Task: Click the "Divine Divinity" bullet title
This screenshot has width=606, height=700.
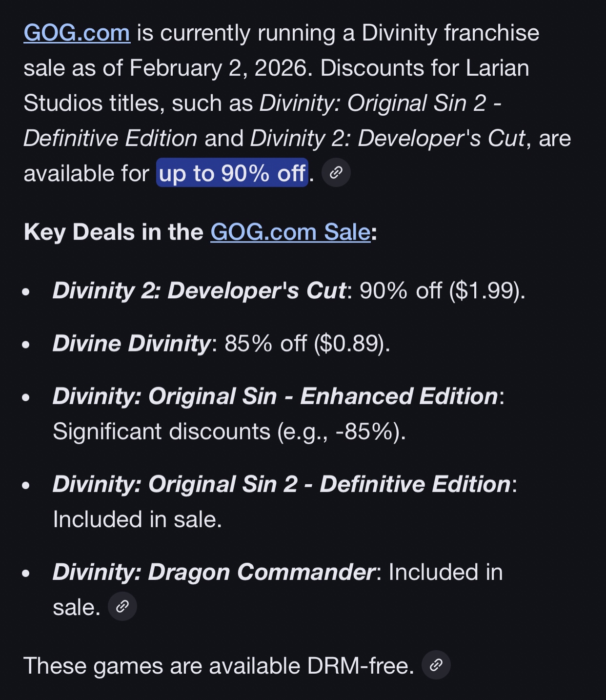Action: tap(132, 343)
